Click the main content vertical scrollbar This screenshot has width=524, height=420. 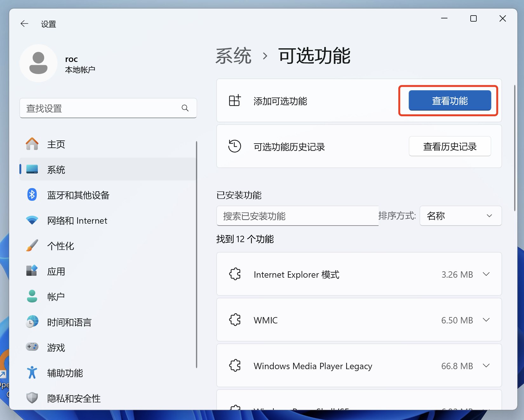[515, 148]
